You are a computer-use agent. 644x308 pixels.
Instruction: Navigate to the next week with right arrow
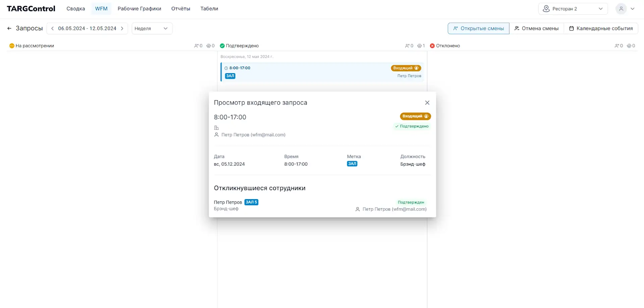pos(122,28)
